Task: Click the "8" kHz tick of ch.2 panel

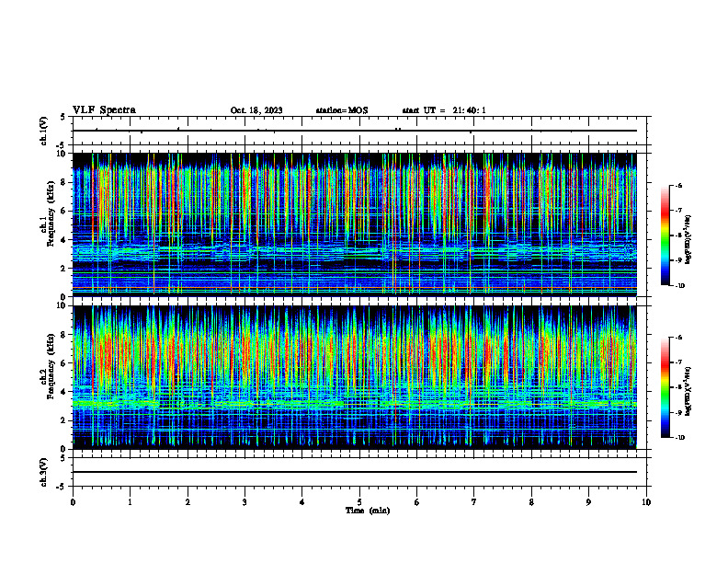Action: [65, 335]
